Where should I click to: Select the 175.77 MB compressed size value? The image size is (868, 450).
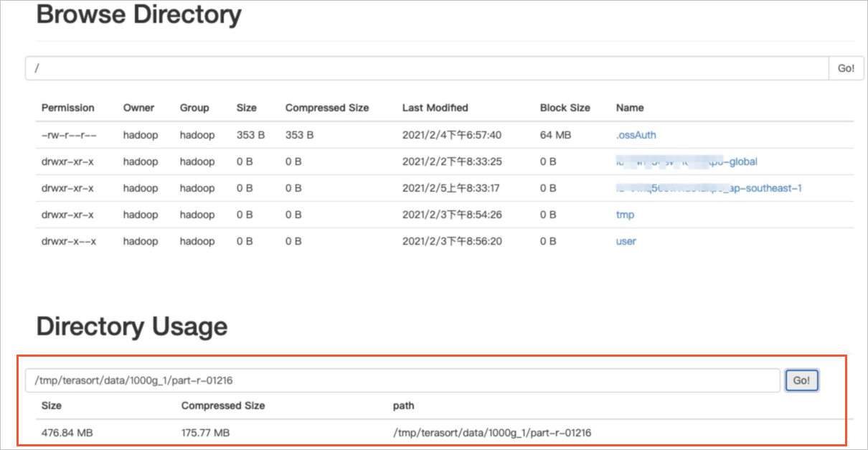205,433
